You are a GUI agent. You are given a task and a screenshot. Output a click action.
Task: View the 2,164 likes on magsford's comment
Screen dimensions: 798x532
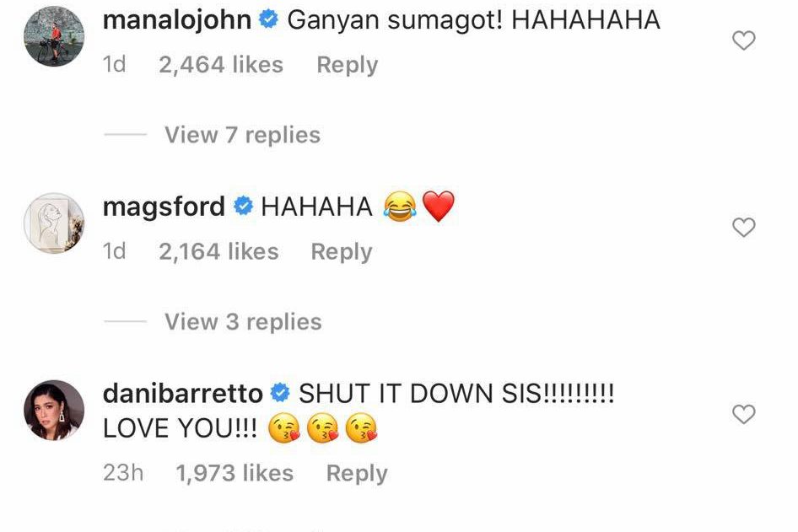pyautogui.click(x=218, y=252)
